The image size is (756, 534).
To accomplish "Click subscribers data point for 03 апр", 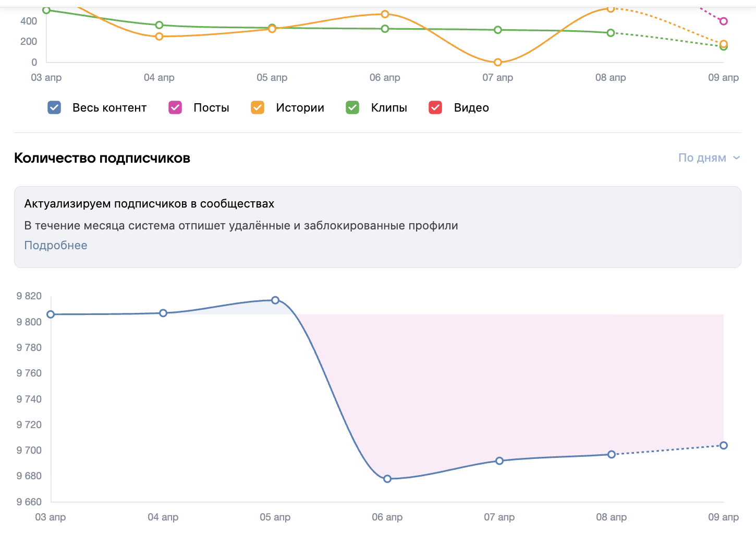I will [51, 314].
